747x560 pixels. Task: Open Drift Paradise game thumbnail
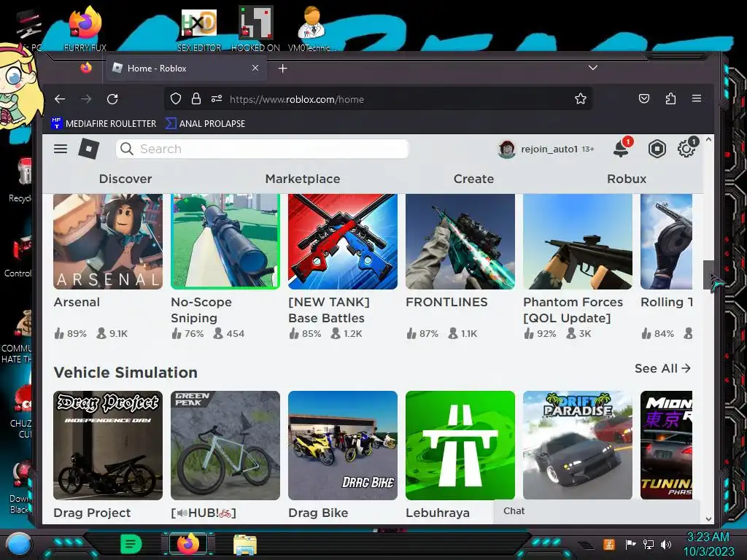(578, 446)
